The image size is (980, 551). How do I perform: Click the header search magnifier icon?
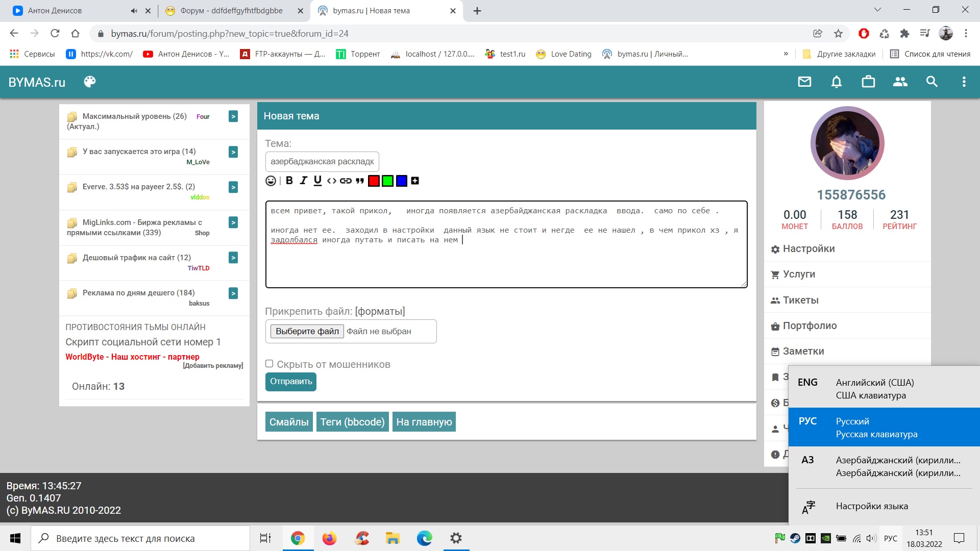(932, 82)
